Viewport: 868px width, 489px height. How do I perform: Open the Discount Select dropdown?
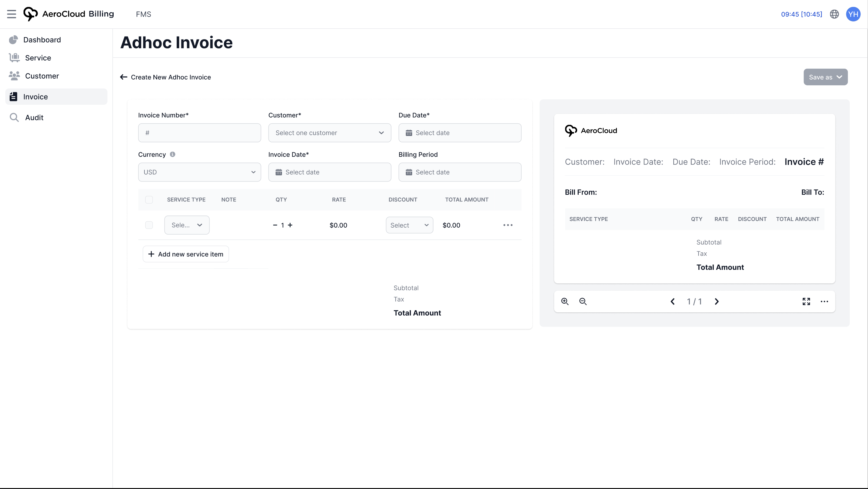tap(409, 225)
